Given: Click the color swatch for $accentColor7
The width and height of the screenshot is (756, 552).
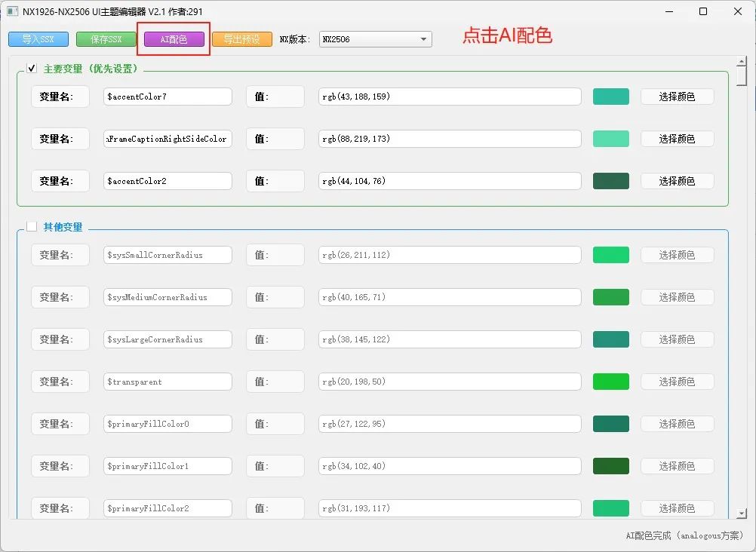Looking at the screenshot, I should point(611,97).
